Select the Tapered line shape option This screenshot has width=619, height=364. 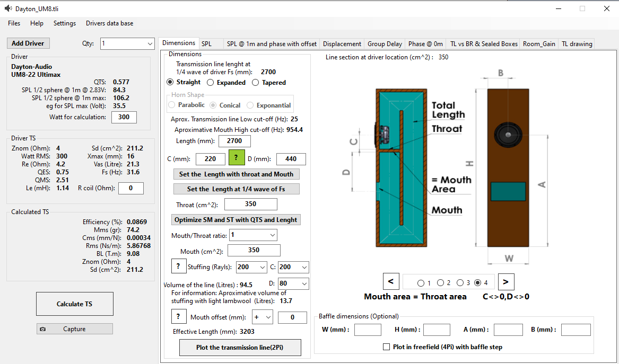pos(269,83)
